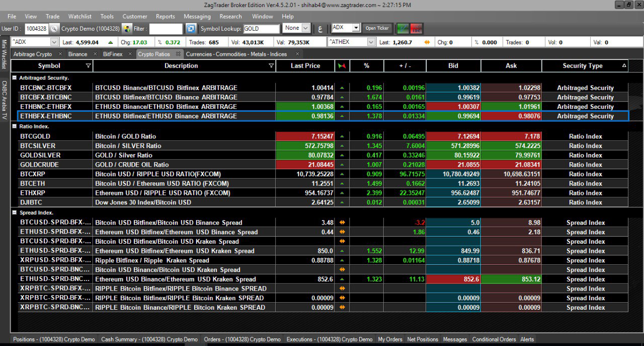This screenshot has height=346, width=644.
Task: Click the User ID input field
Action: pyautogui.click(x=36, y=29)
